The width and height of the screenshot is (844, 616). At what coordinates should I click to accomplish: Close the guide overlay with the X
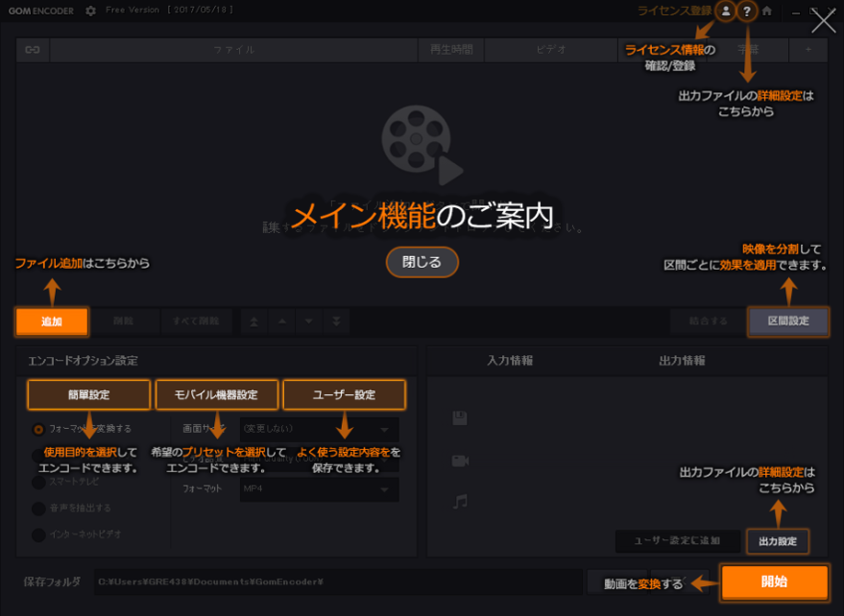pos(824,21)
